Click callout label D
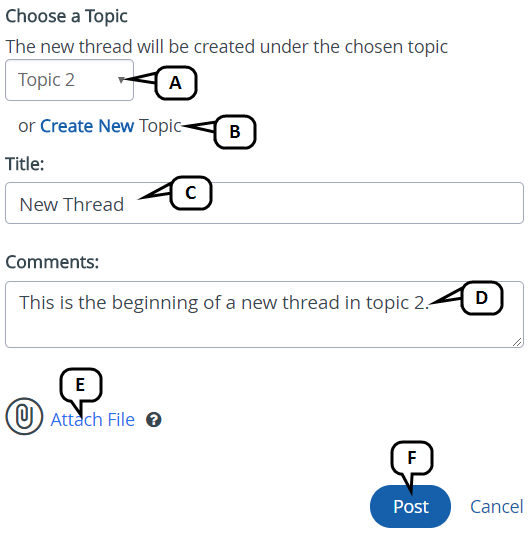 482,298
